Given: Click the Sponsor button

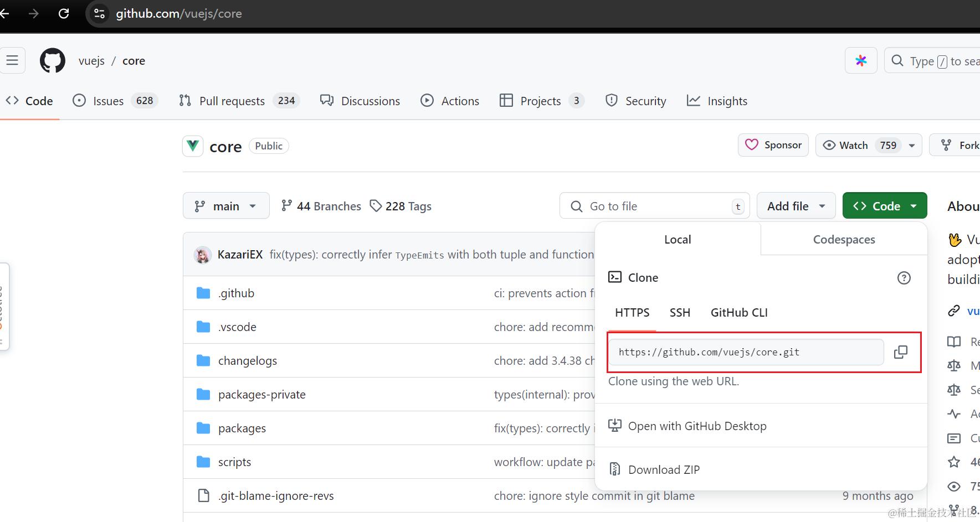Looking at the screenshot, I should coord(773,145).
